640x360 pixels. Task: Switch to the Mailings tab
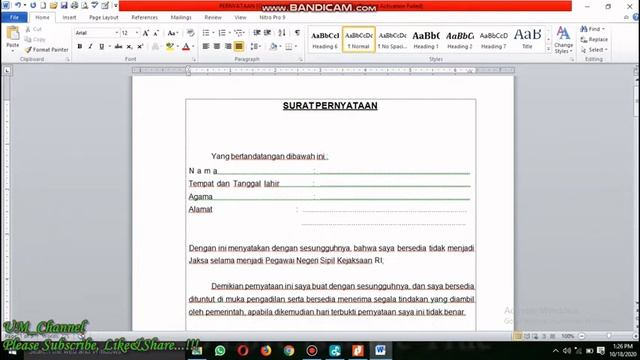[x=181, y=17]
